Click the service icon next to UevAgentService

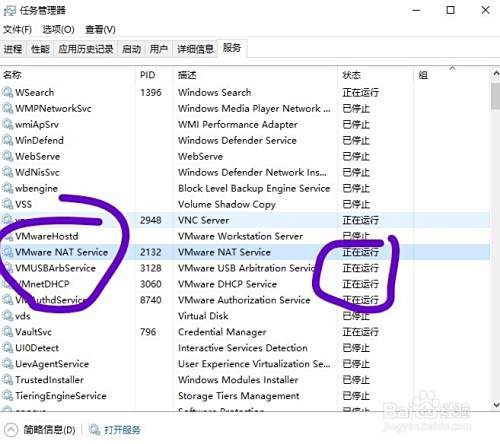point(8,364)
